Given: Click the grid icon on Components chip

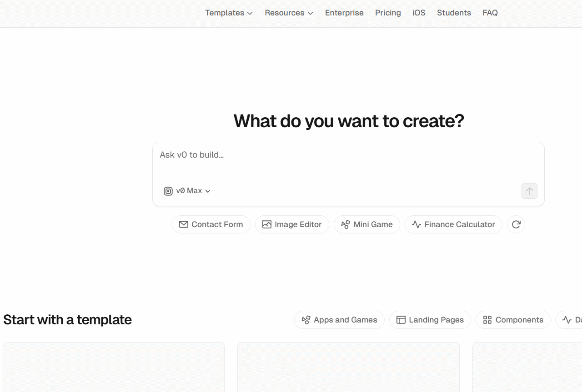Looking at the screenshot, I should click(x=487, y=320).
